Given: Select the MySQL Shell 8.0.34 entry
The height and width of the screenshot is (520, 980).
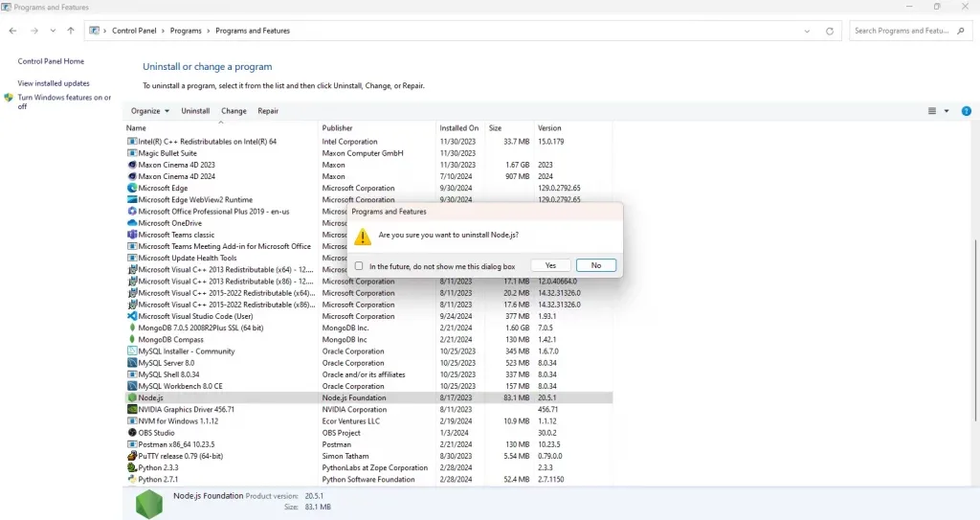Looking at the screenshot, I should click(368, 374).
